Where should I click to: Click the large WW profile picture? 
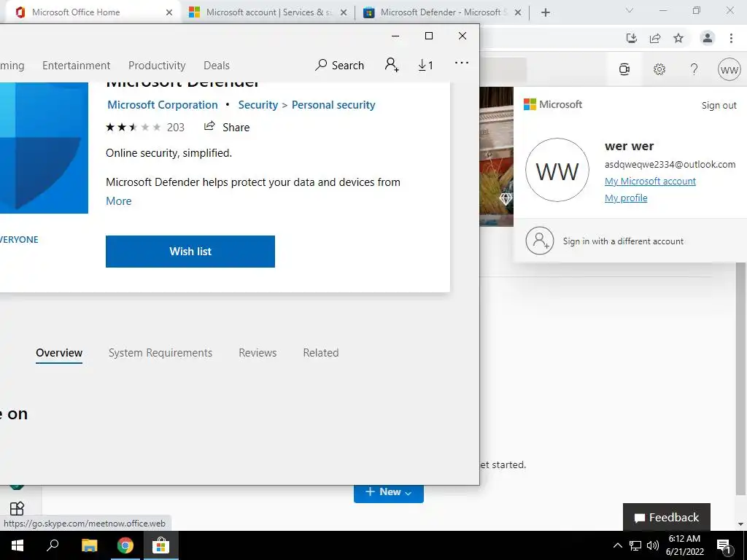pos(557,170)
